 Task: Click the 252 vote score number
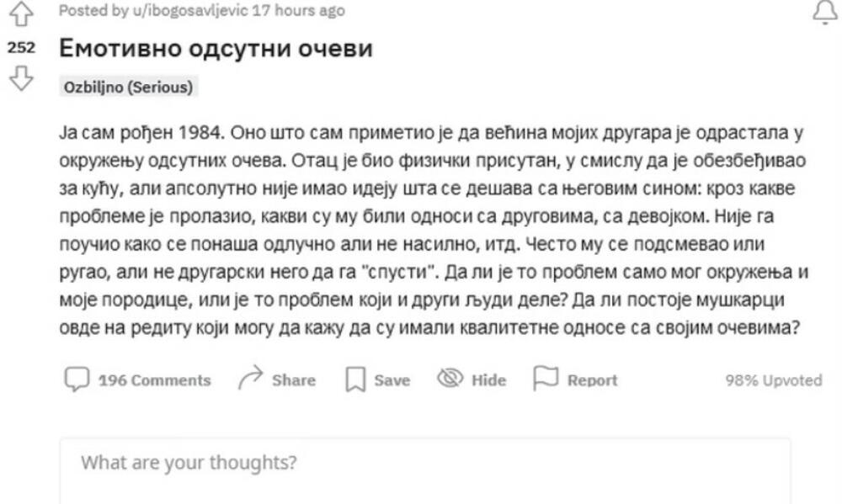[x=21, y=48]
